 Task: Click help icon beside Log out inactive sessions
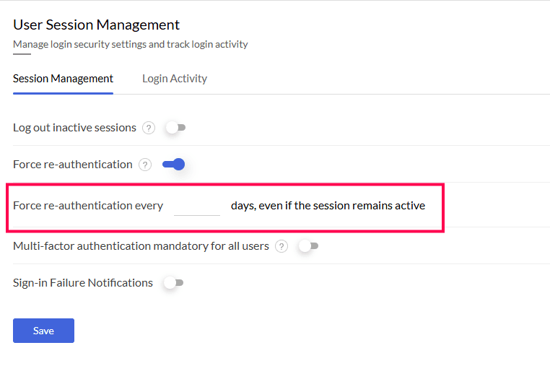click(149, 128)
